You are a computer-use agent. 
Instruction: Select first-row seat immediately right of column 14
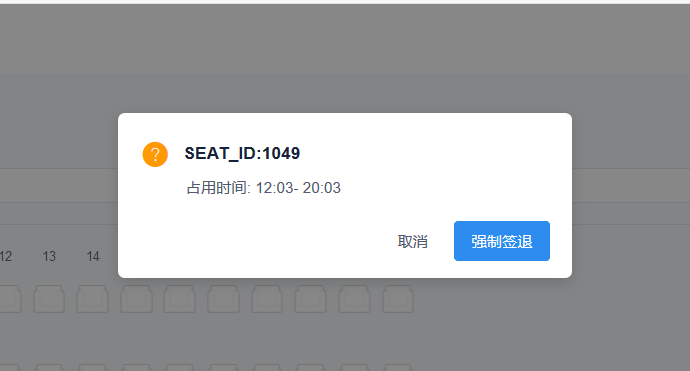point(136,299)
